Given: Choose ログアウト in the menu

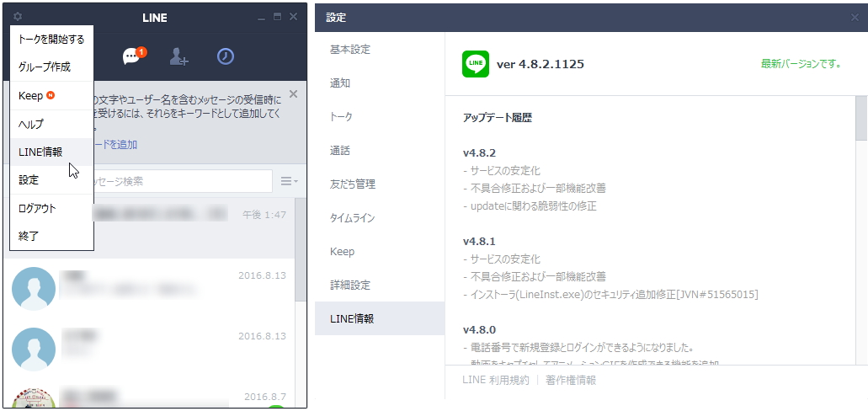Looking at the screenshot, I should point(51,209).
